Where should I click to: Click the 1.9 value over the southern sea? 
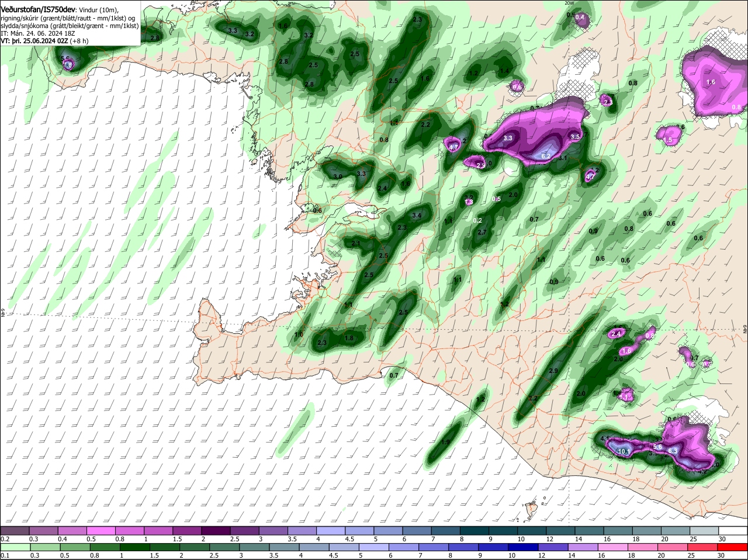[x=446, y=443]
